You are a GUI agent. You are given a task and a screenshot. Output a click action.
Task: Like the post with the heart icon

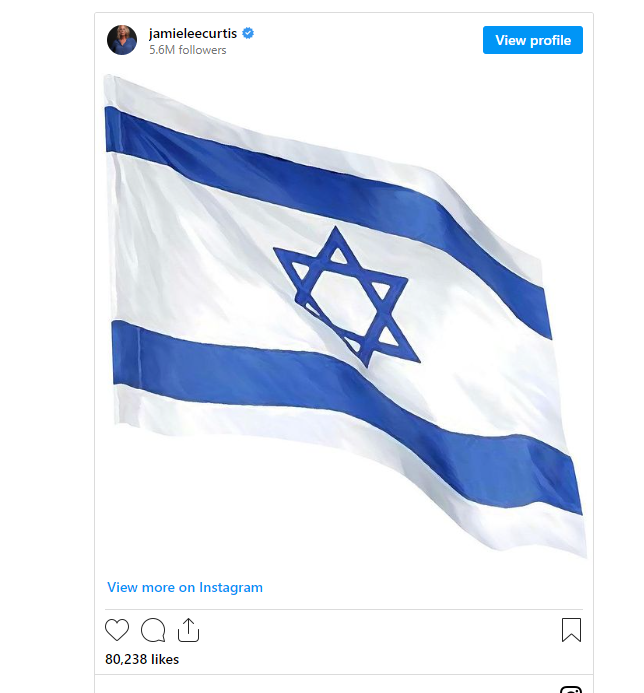[117, 630]
